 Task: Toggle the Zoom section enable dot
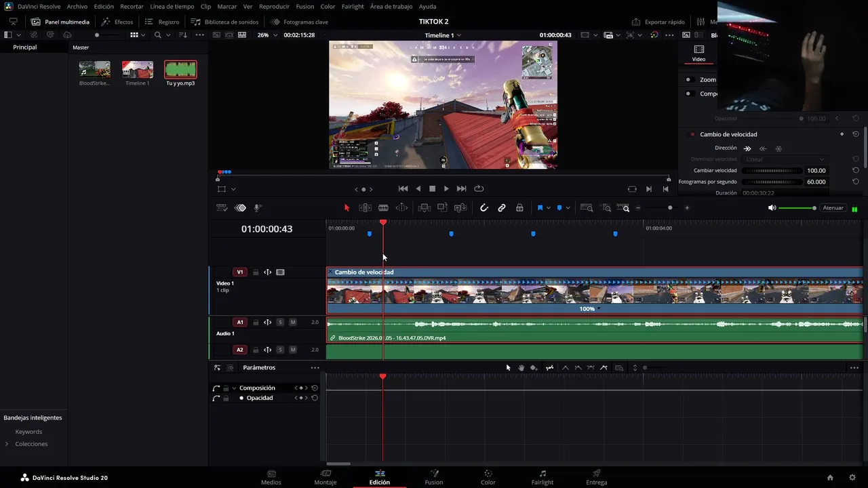[688, 79]
